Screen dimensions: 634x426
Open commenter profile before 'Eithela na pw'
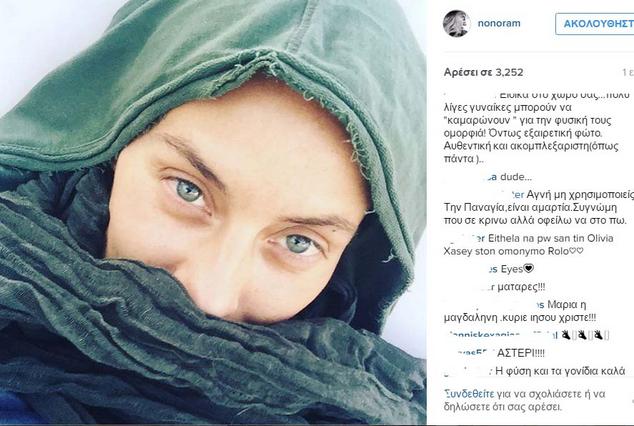465,238
